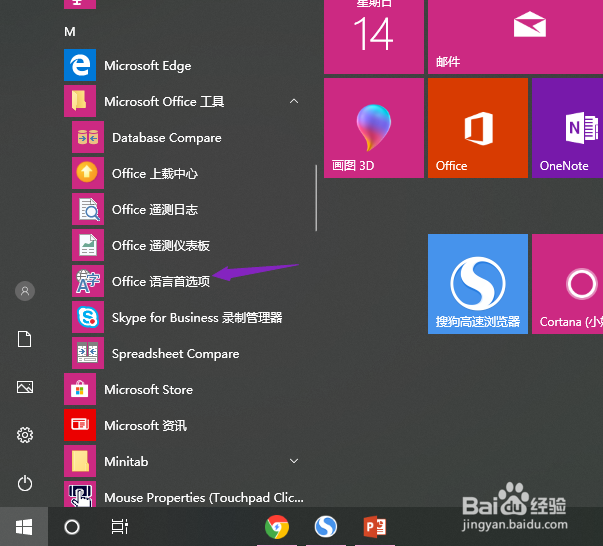This screenshot has width=603, height=546.
Task: Select Skype for Business 录制管理器 text
Action: [x=197, y=318]
